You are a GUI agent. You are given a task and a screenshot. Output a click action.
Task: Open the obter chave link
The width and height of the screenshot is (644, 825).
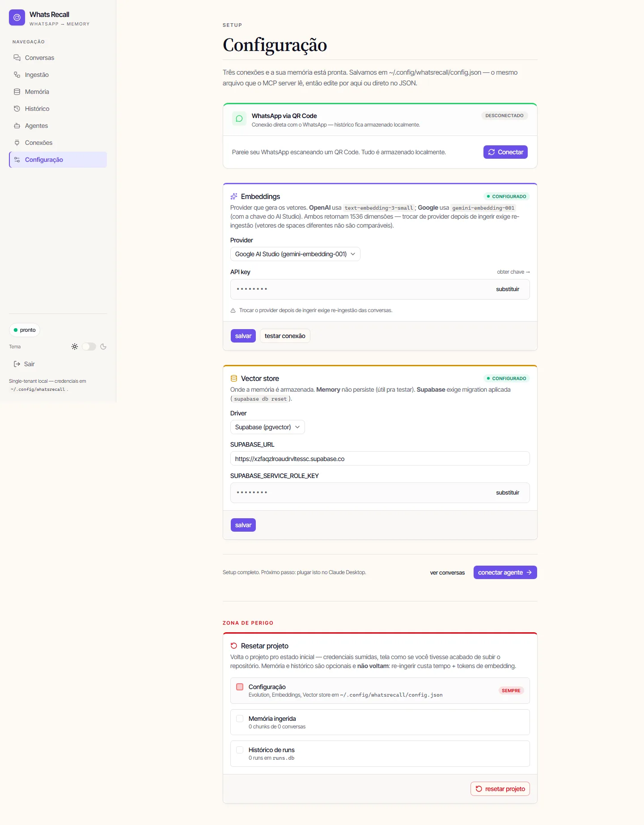(513, 272)
